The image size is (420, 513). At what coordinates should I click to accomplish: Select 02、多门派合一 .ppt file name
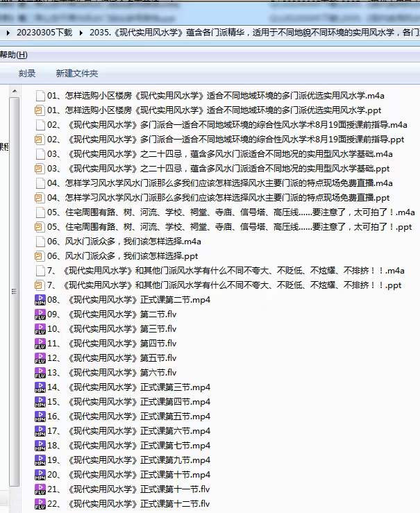point(226,140)
